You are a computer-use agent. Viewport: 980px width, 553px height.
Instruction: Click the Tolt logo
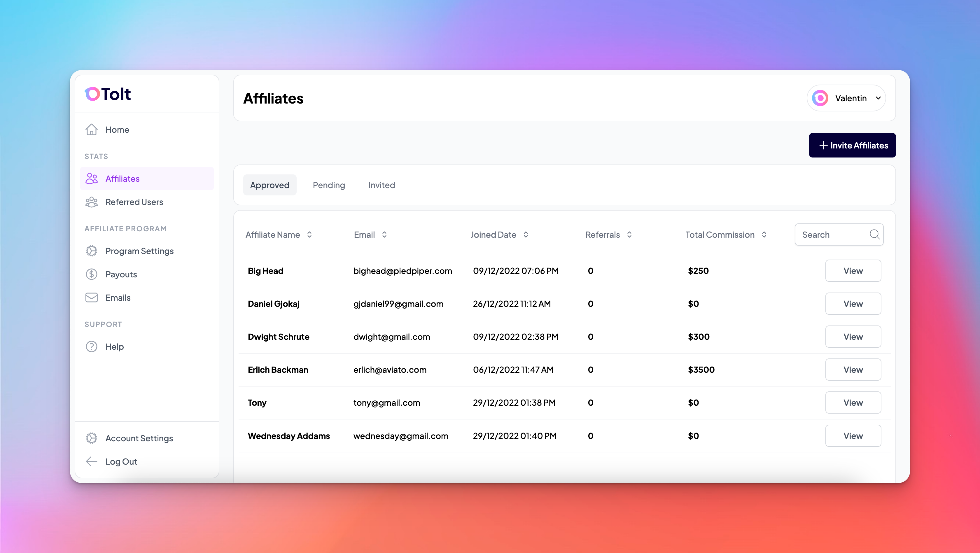tap(107, 94)
